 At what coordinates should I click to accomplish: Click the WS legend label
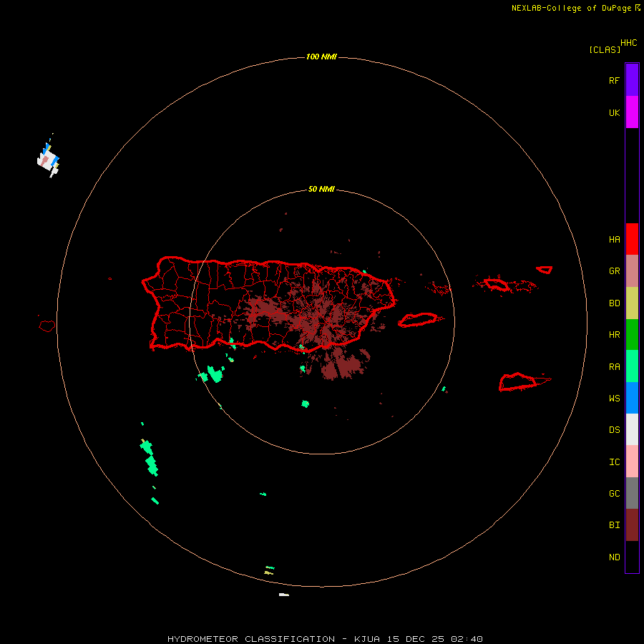point(614,399)
